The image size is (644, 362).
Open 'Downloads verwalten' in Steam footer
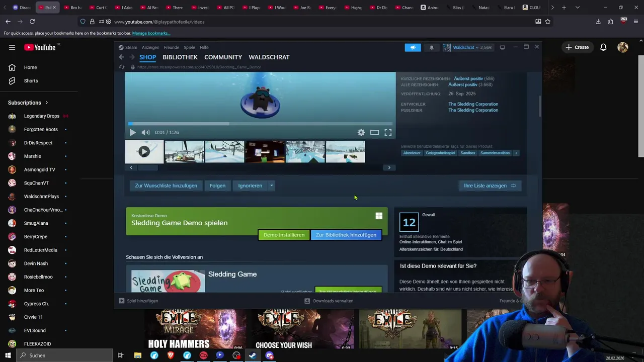(329, 301)
